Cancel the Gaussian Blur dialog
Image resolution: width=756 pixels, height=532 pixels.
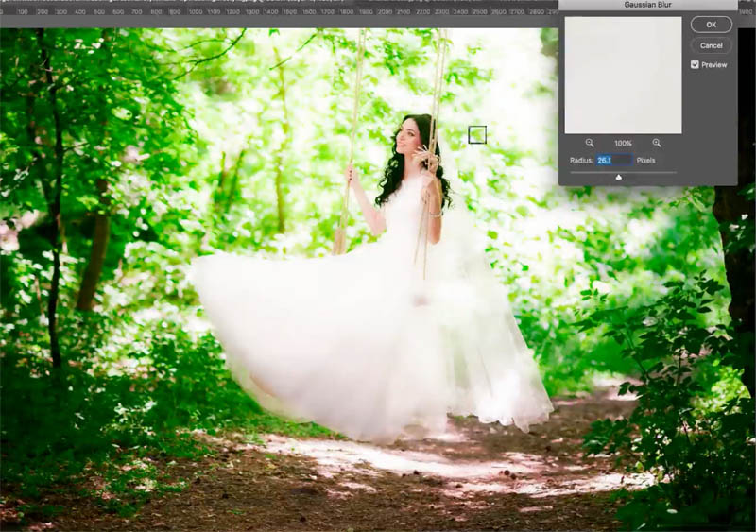[711, 45]
